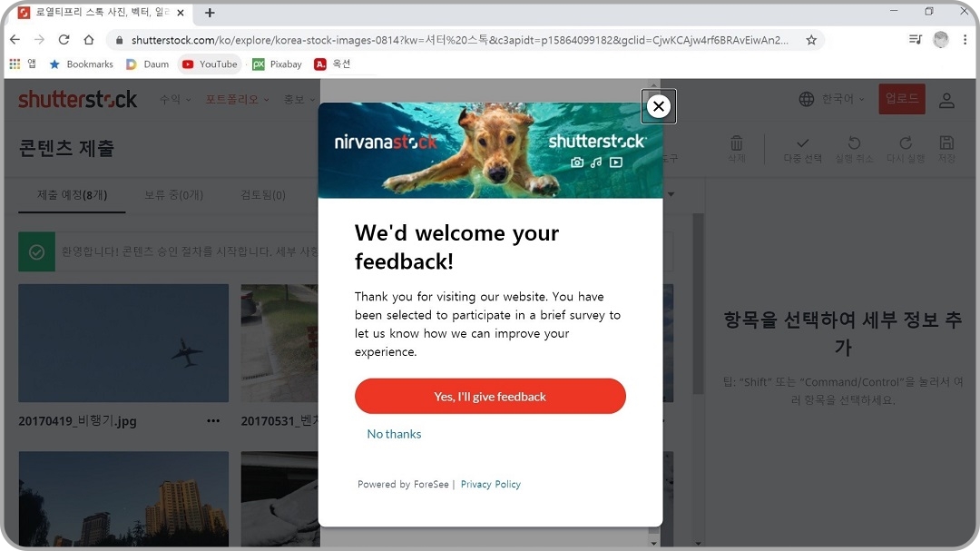This screenshot has width=980, height=551.
Task: Open options for 20170419_비행기.jpg
Action: click(213, 421)
